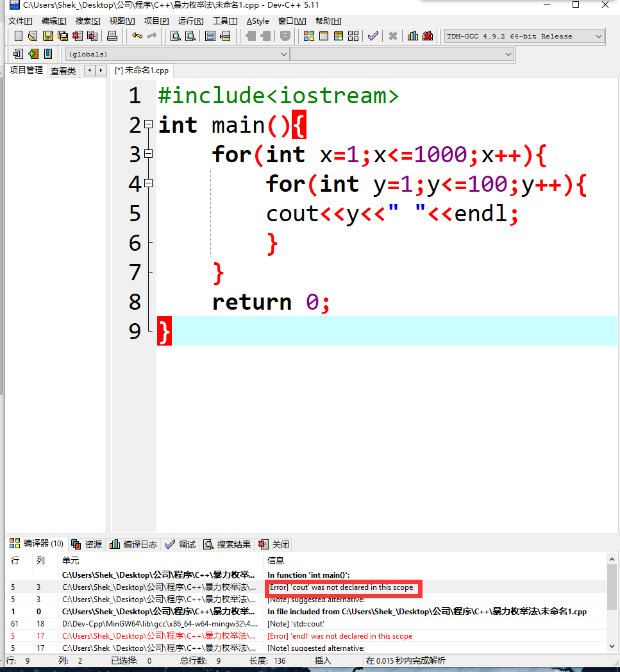Viewport: 620px width, 672px height.
Task: Open the 文件[F] menu
Action: pos(20,21)
